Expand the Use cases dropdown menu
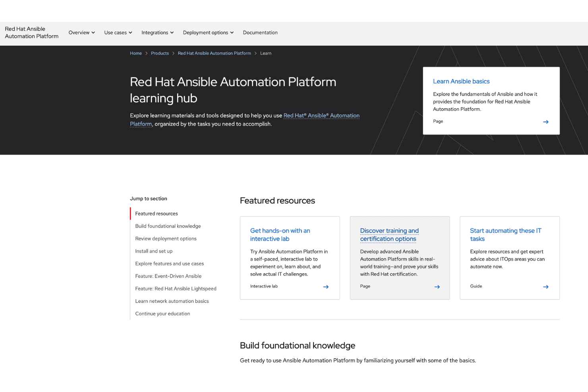Viewport: 588px width, 392px height. [118, 33]
